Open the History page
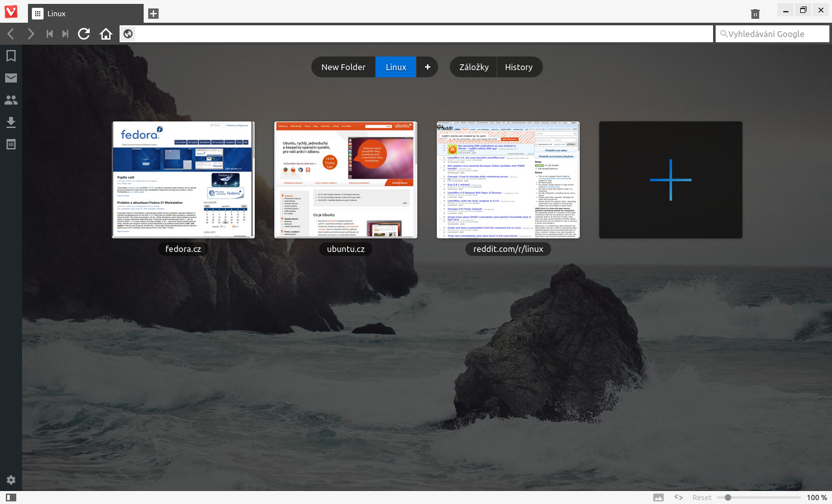The width and height of the screenshot is (832, 504). tap(519, 67)
